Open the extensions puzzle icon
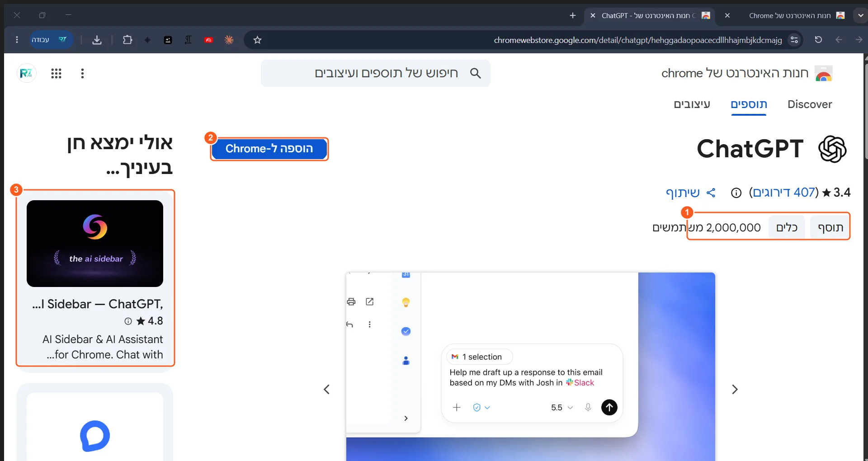The height and width of the screenshot is (461, 868). point(127,40)
